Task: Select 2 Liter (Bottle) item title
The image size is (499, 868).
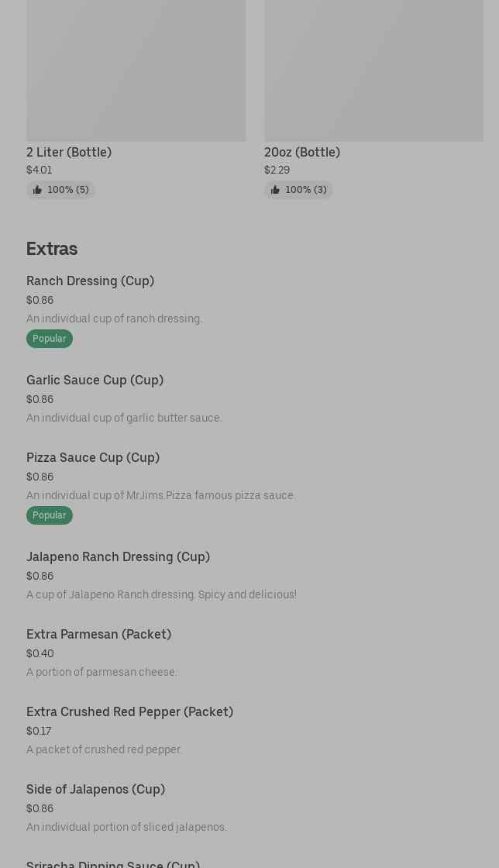Action: click(x=69, y=153)
